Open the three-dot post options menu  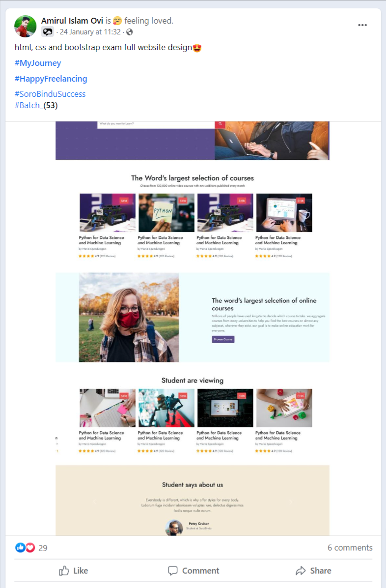[x=362, y=25]
